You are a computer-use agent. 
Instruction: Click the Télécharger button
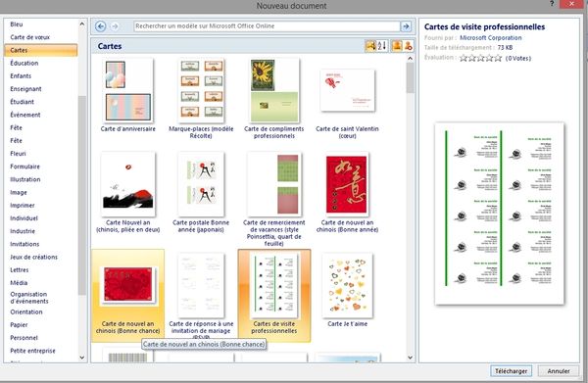pyautogui.click(x=511, y=371)
